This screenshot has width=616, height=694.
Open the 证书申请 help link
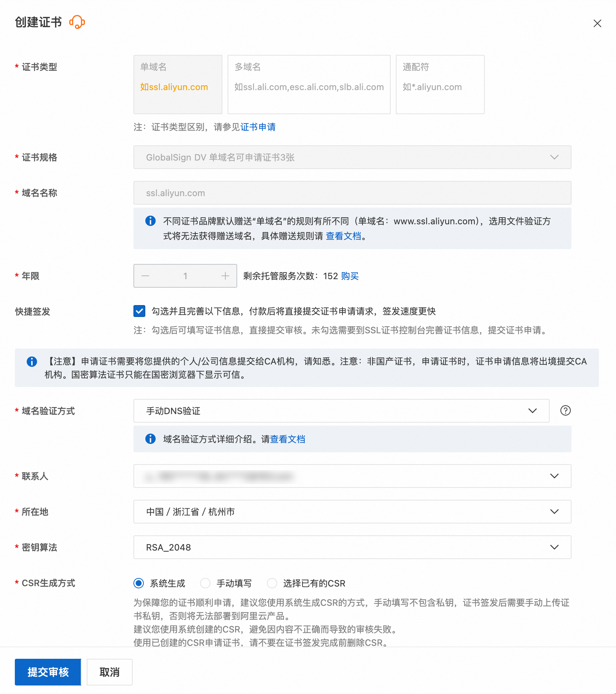(x=258, y=127)
